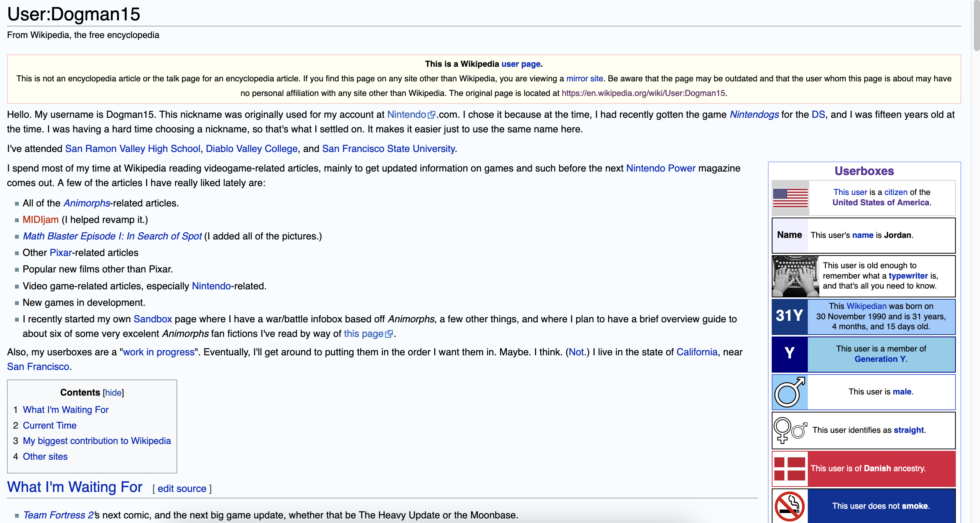This screenshot has height=523, width=980.
Task: Open the Nintendo link in video game item
Action: click(211, 286)
